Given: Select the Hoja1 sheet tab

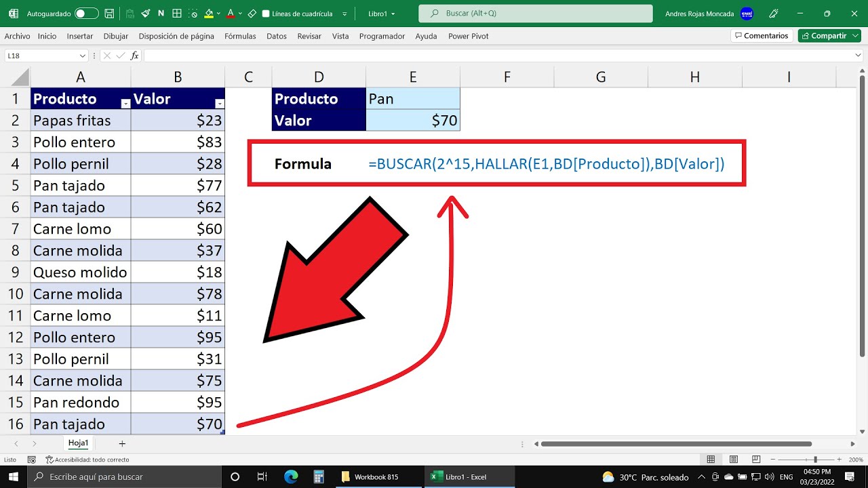Looking at the screenshot, I should (x=78, y=443).
